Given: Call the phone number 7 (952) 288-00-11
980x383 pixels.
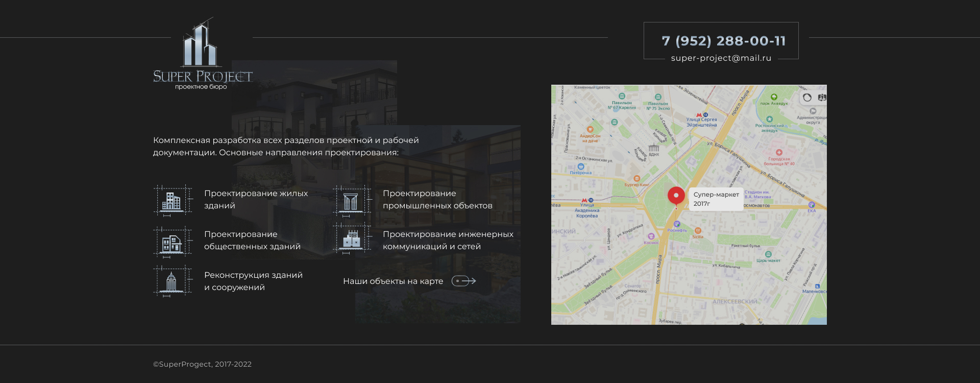Looking at the screenshot, I should tap(724, 41).
